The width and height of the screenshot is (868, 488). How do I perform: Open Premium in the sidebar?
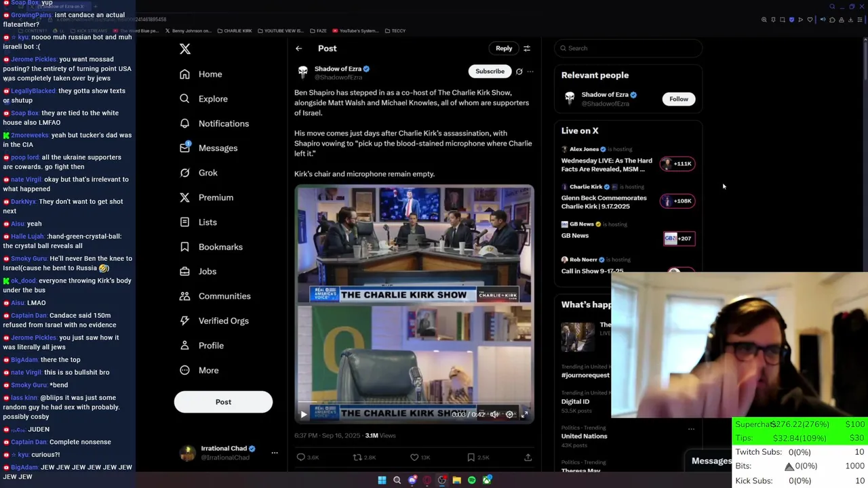tap(206, 197)
